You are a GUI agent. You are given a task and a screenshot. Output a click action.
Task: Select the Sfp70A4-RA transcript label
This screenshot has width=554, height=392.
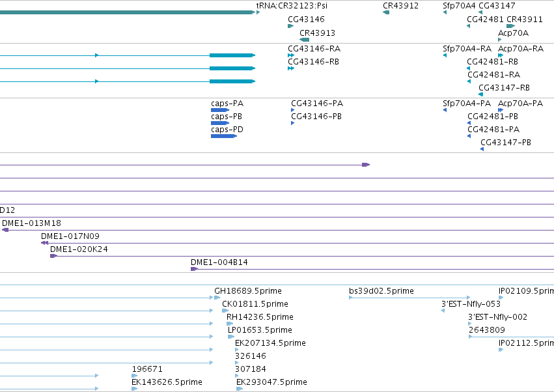pos(467,48)
